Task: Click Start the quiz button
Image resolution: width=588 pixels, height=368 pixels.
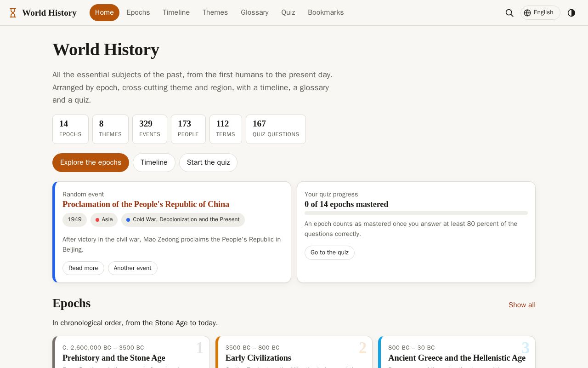Action: [x=208, y=162]
